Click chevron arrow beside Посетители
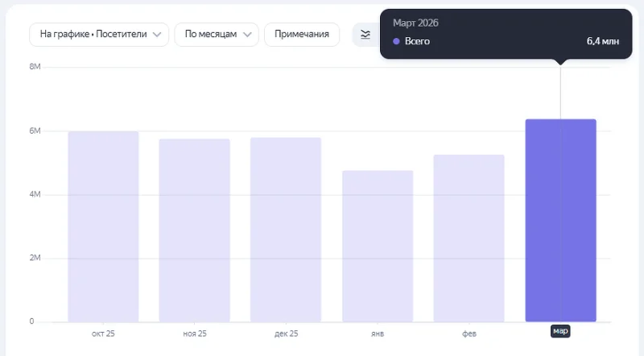 point(157,35)
